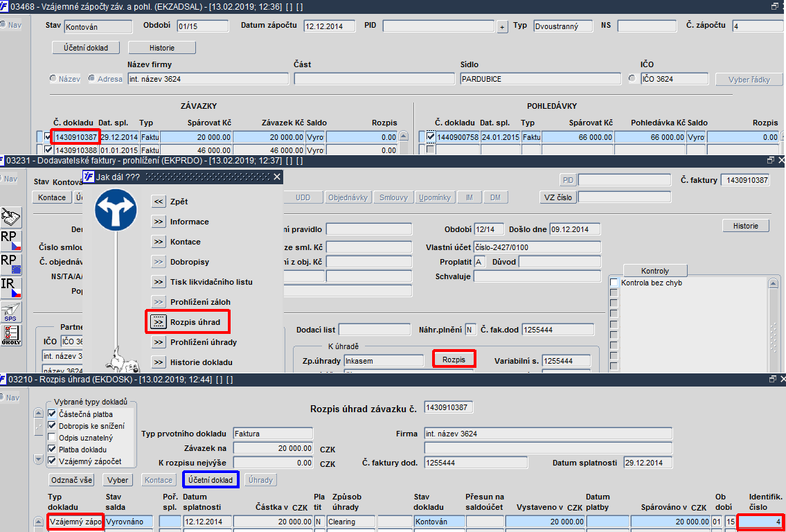Uncheck the Vzájemný zápočet checkbox

[52, 461]
